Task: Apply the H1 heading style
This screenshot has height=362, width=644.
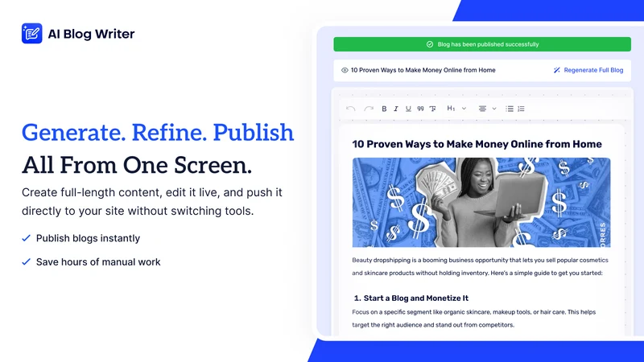Action: click(x=451, y=109)
